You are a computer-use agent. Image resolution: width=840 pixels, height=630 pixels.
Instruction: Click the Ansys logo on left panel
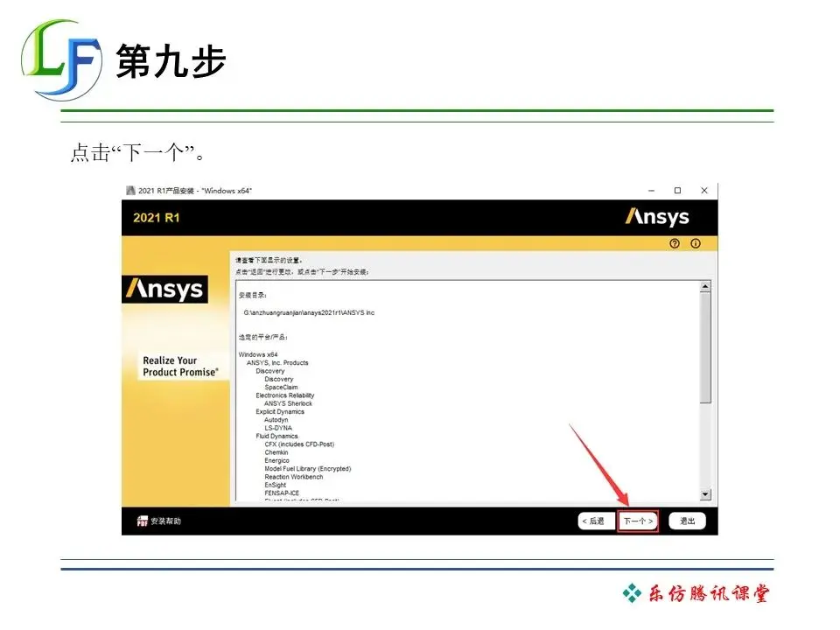[x=165, y=290]
